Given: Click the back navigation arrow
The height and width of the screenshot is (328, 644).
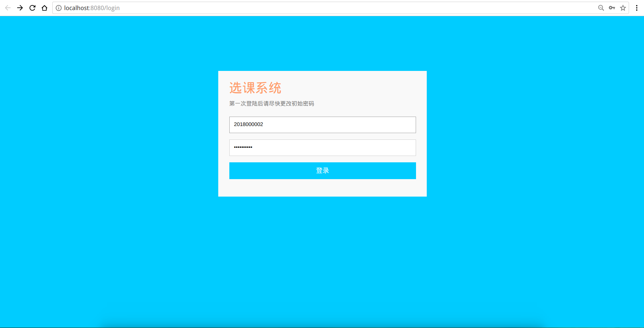Looking at the screenshot, I should click(x=7, y=8).
